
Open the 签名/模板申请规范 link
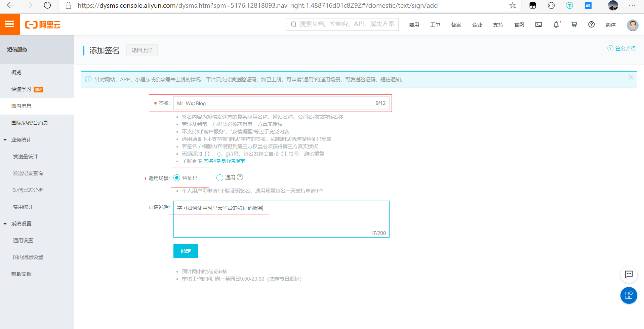[224, 161]
